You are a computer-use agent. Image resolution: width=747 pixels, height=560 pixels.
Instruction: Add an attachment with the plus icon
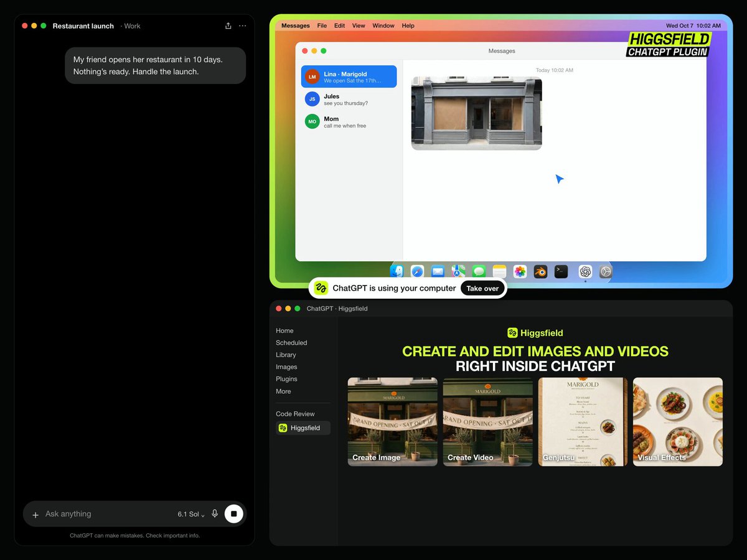[35, 515]
